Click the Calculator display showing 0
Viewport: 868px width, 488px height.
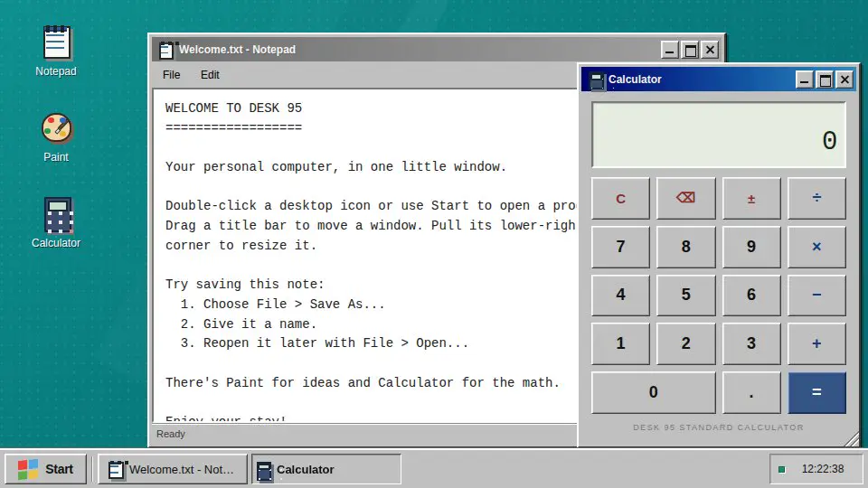719,135
